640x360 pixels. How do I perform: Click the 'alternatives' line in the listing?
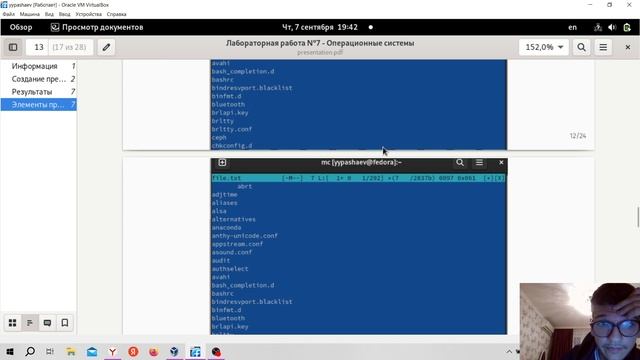[x=233, y=219]
